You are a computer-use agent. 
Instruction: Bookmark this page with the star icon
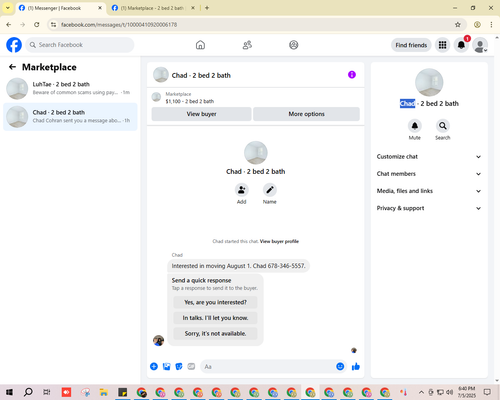click(x=458, y=25)
